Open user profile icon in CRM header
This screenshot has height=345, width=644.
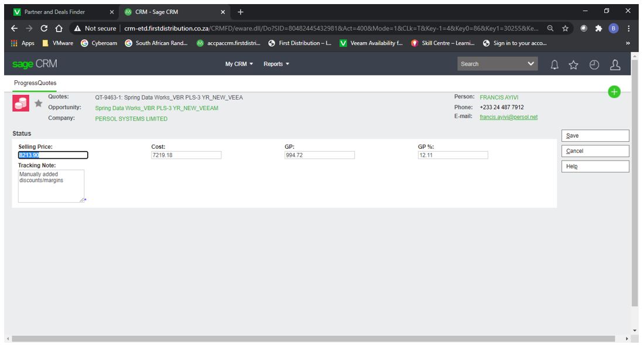[x=615, y=65]
